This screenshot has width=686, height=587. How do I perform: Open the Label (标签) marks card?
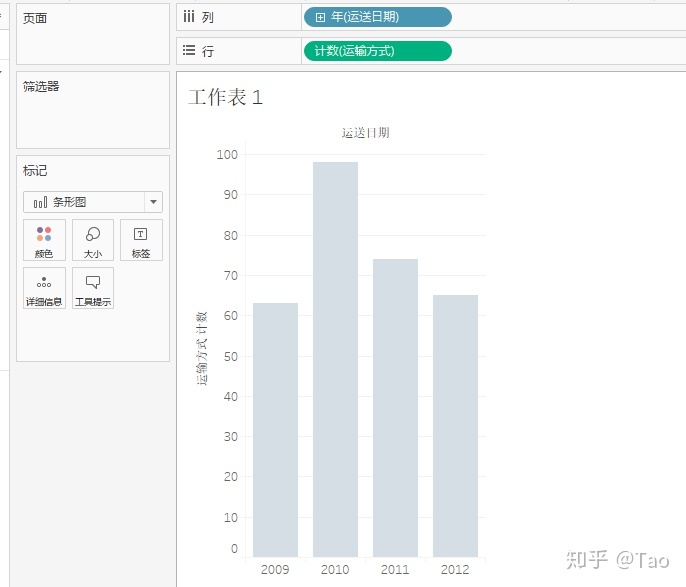pyautogui.click(x=141, y=240)
